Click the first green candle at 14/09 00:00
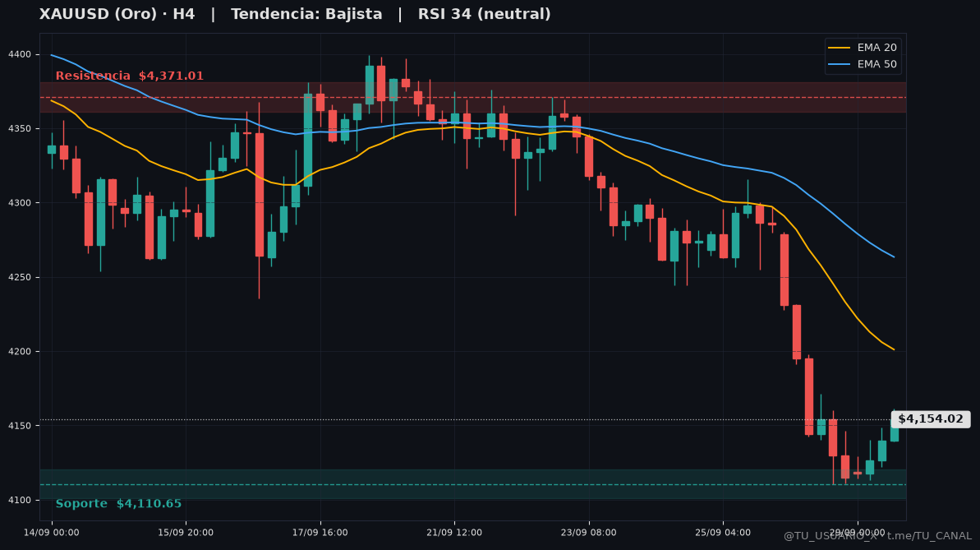Viewport: 980px width, 550px height. (x=52, y=150)
